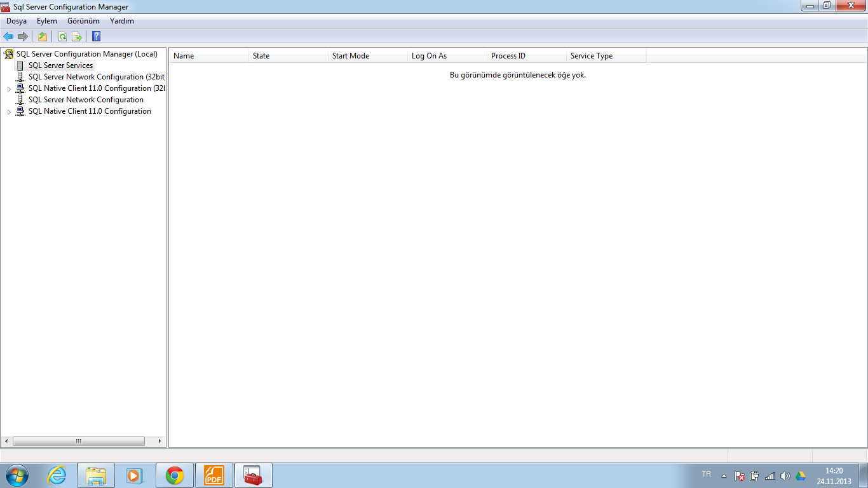Click the 'Bu görünümde görüntülenecek öğe yok.' message
Image resolution: width=868 pixels, height=488 pixels.
[x=518, y=75]
